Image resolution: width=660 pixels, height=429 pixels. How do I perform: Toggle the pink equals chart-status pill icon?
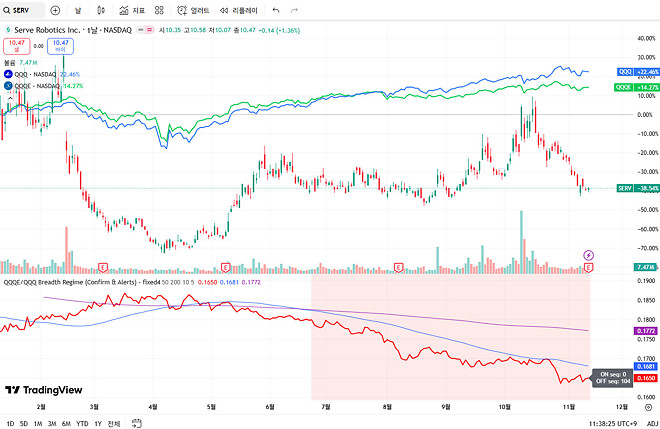point(150,30)
